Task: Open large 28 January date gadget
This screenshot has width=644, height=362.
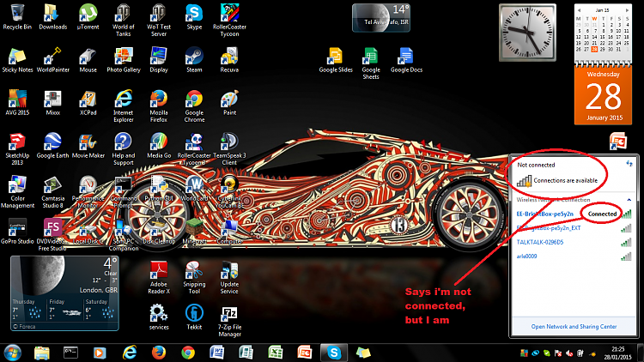Action: tap(603, 95)
